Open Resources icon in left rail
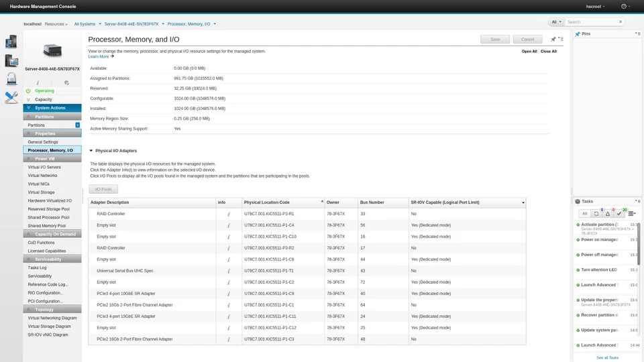 pyautogui.click(x=11, y=42)
